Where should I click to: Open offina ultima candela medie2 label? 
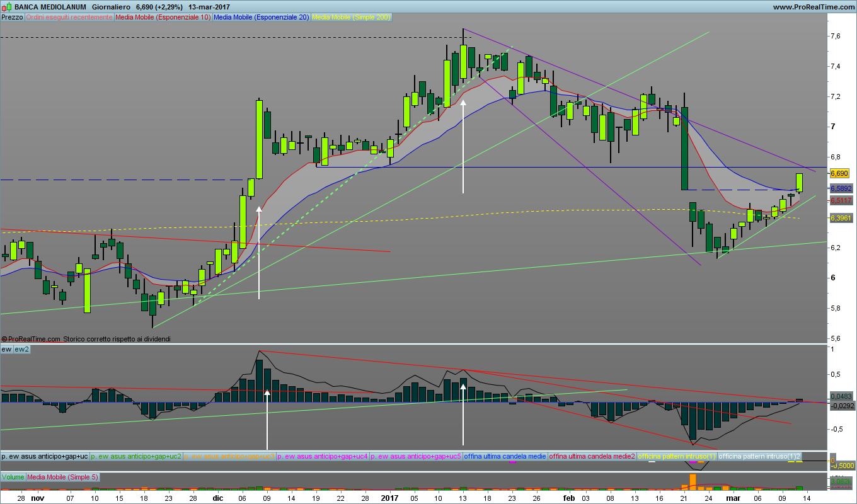point(592,456)
